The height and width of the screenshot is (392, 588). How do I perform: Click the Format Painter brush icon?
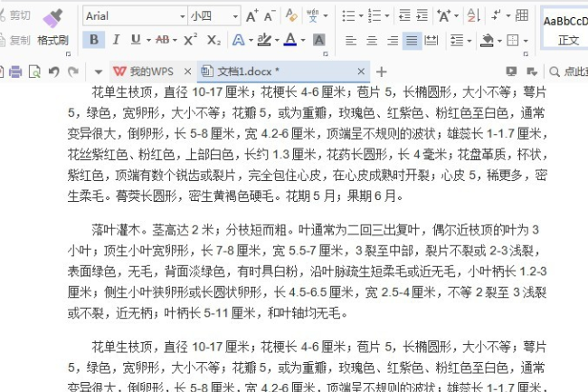tap(52, 17)
